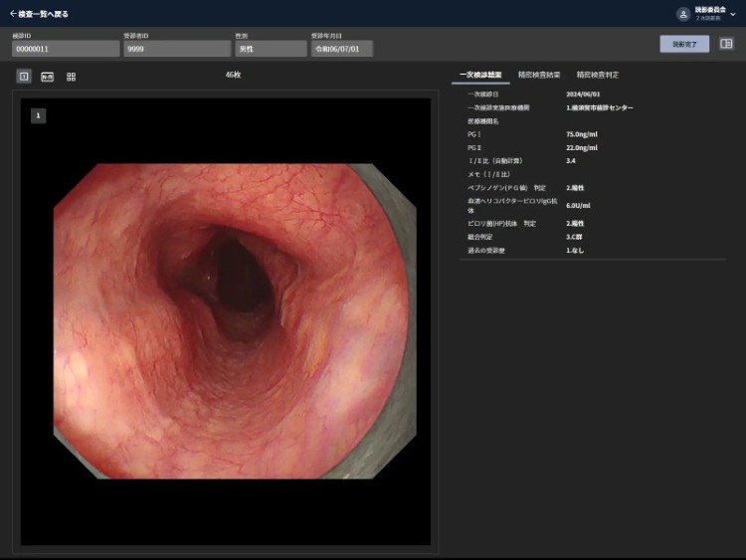Switch to the 精密検査結果 tab
Screen dimensions: 746x560
[x=539, y=75]
